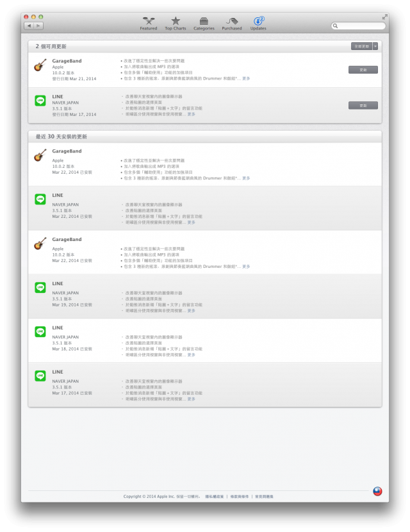Expand 更多 in the LINE Mar 17 已安裝 row

[192, 399]
